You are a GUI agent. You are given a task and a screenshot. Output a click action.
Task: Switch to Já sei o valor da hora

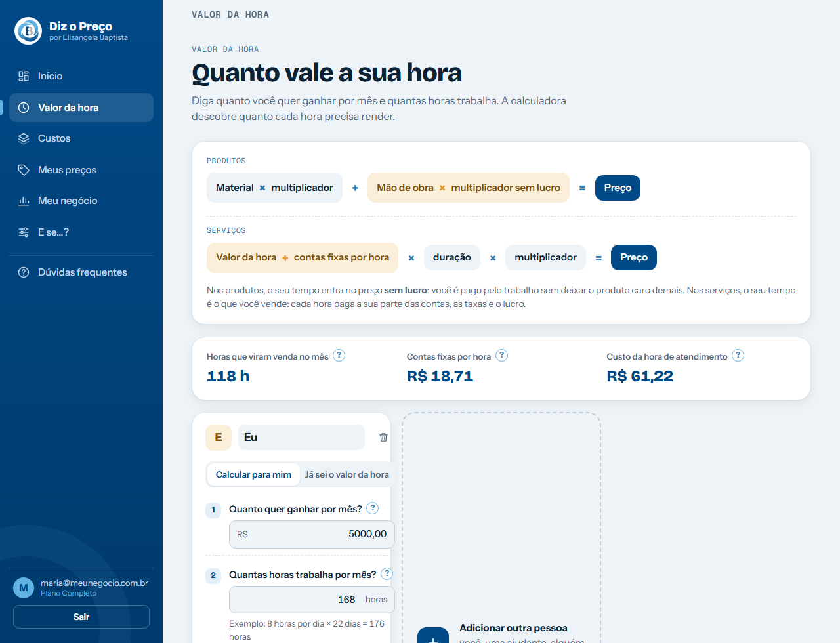pos(346,474)
